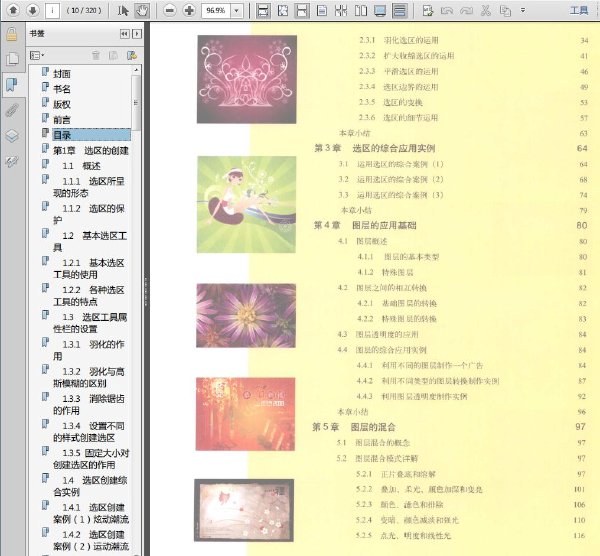Viewport: 600px width, 556px height.
Task: Expand bookmarks pane with right arrow
Action: (x=137, y=34)
